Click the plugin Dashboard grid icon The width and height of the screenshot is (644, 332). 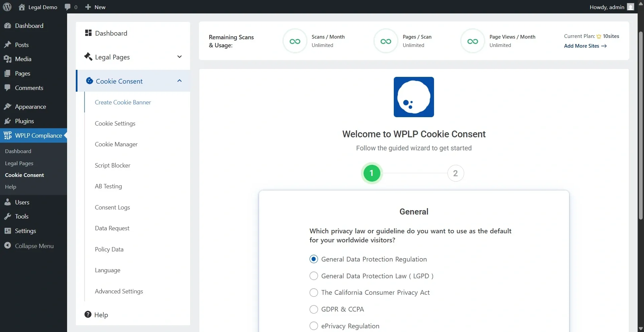(x=88, y=33)
